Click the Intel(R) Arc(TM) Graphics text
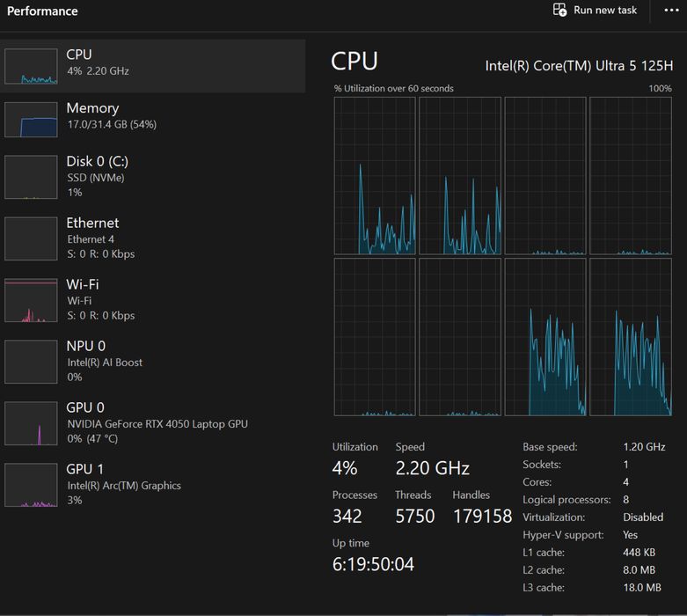Viewport: 687px width, 616px height. pos(124,486)
